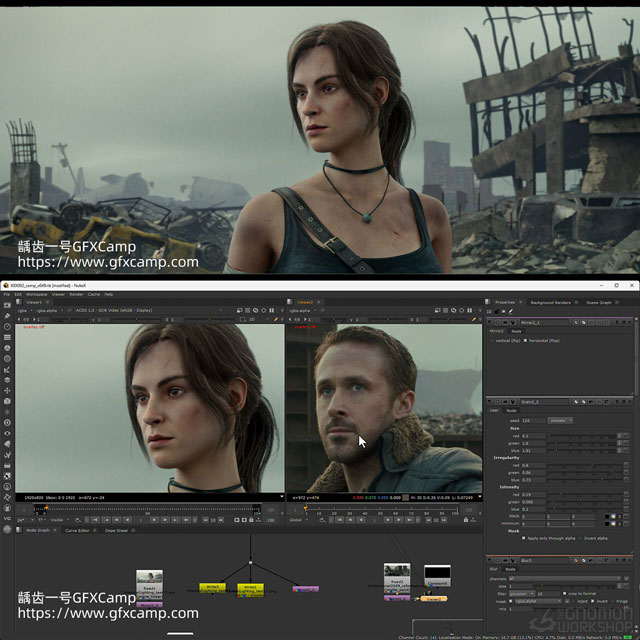This screenshot has height=640, width=640.
Task: Enable the vertical (flip) checkbox
Action: (x=491, y=341)
